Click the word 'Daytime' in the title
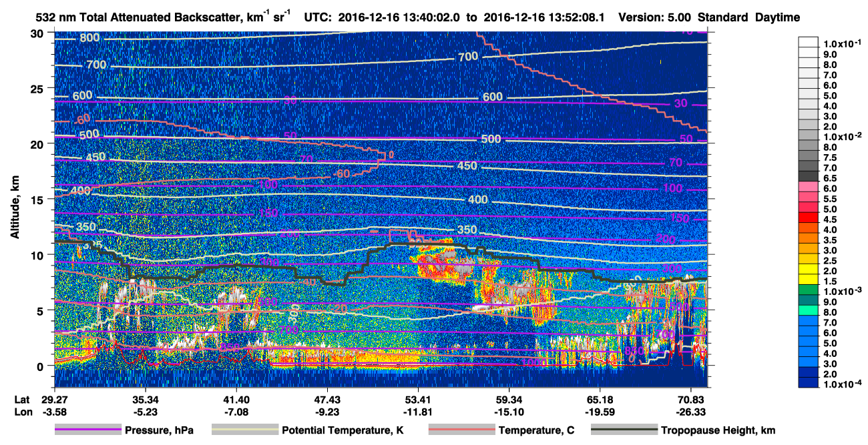Viewport: 868px width, 445px height. tap(777, 18)
